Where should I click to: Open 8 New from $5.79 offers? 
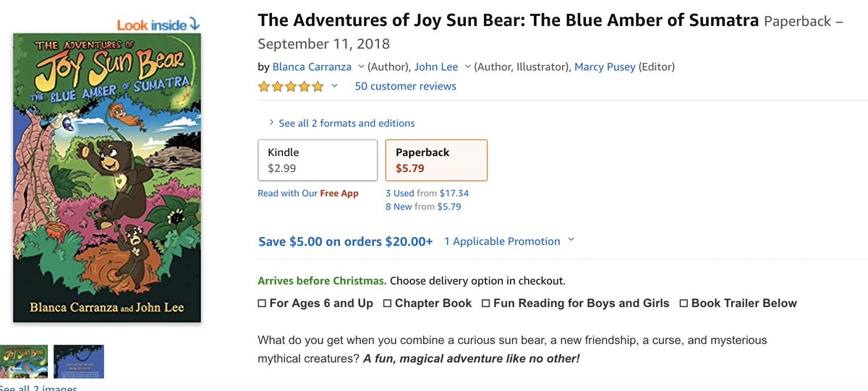pos(423,207)
